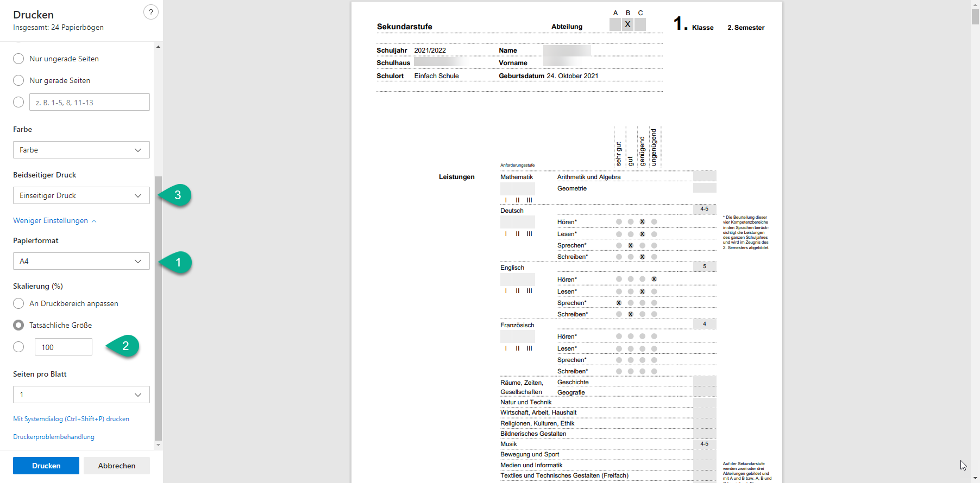Open 'Mit Systemdialog drucken' link
Screen dimensions: 980x483
(x=71, y=419)
